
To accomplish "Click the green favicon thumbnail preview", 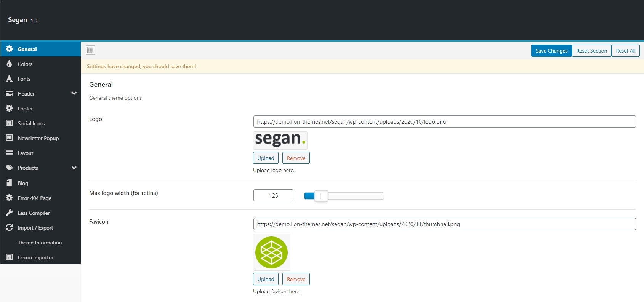I will pos(271,252).
